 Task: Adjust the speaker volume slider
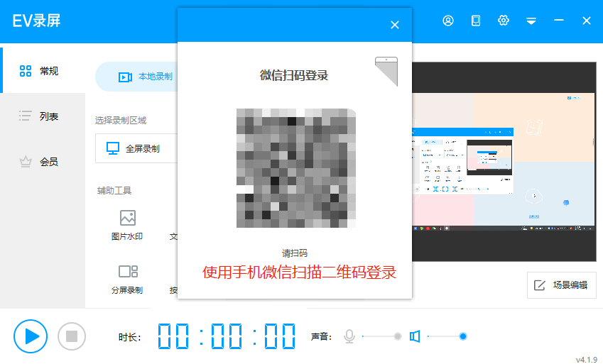tap(447, 337)
